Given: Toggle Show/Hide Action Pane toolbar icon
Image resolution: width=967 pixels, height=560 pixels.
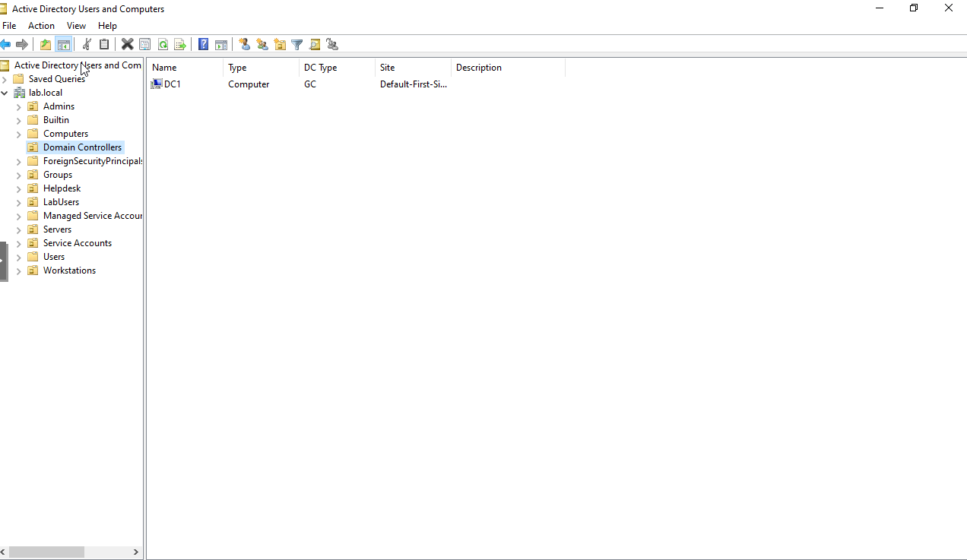Looking at the screenshot, I should tap(221, 45).
